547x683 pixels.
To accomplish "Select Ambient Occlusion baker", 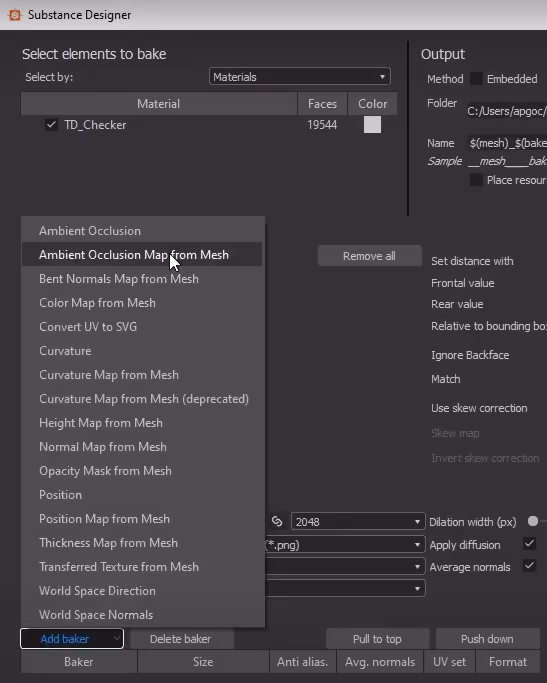I will (x=142, y=231).
